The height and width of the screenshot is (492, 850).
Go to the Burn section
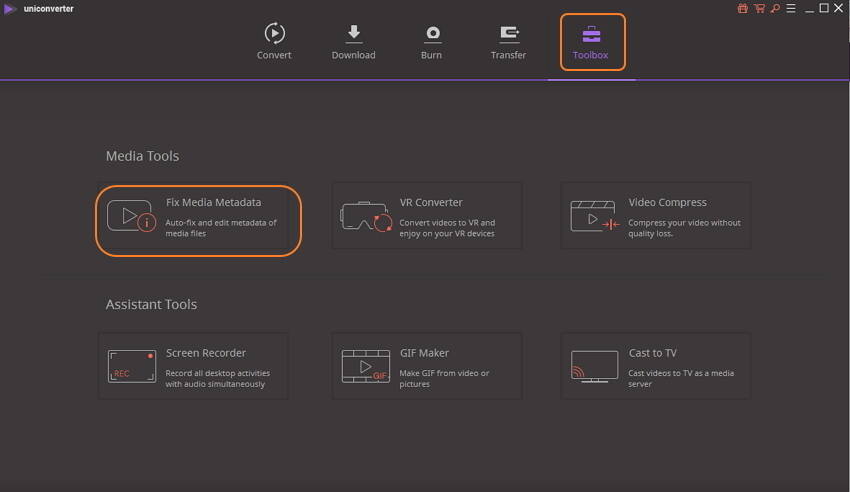click(x=432, y=42)
